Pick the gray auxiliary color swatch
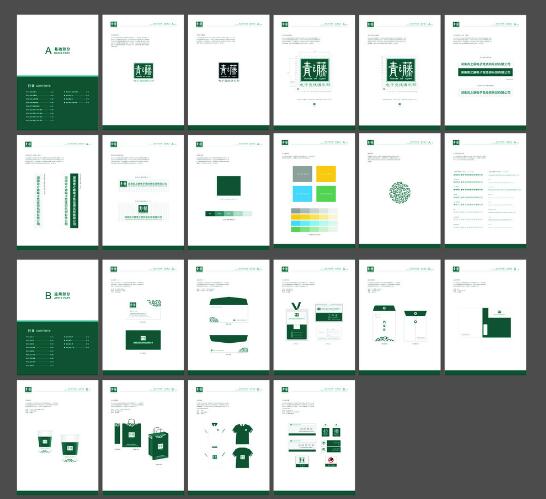The width and height of the screenshot is (546, 499). coord(302,174)
